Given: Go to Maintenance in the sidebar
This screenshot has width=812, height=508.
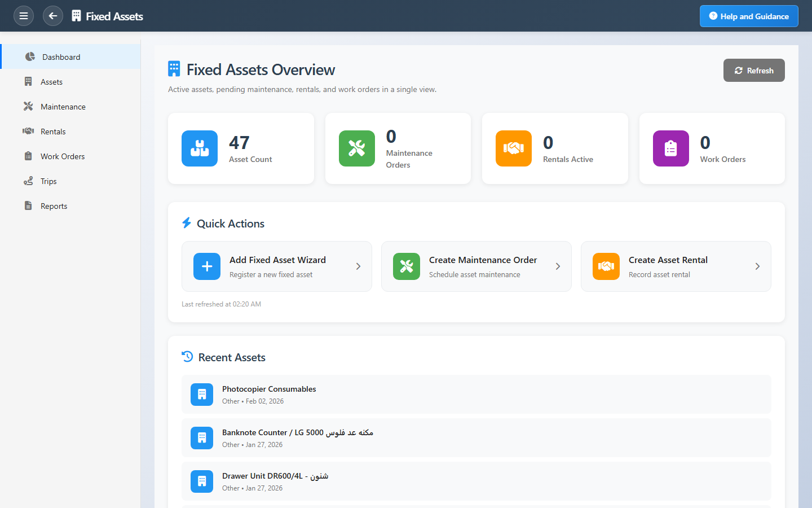Looking at the screenshot, I should pos(63,107).
